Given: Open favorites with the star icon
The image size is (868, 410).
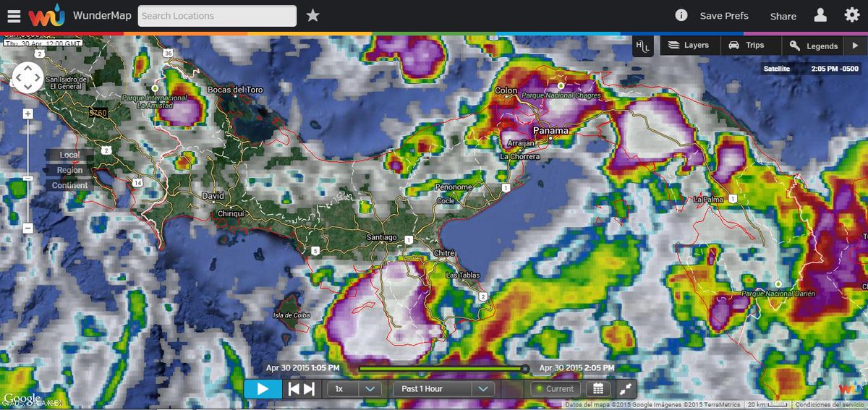Looking at the screenshot, I should [x=312, y=15].
